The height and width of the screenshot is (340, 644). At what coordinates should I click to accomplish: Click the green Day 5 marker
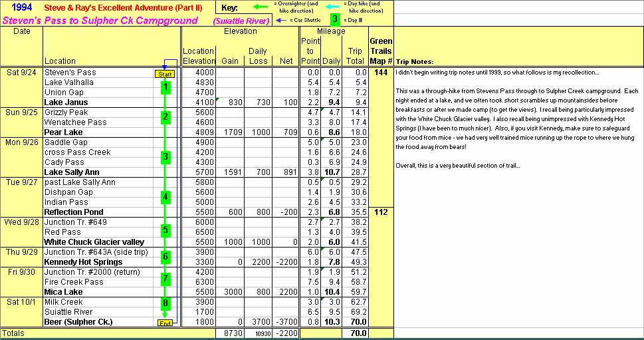(165, 230)
